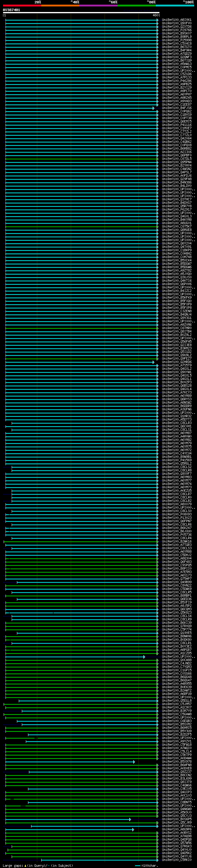Click the cyan ~100% identity legend segment
The image size is (197, 868).
(x=175, y=6)
